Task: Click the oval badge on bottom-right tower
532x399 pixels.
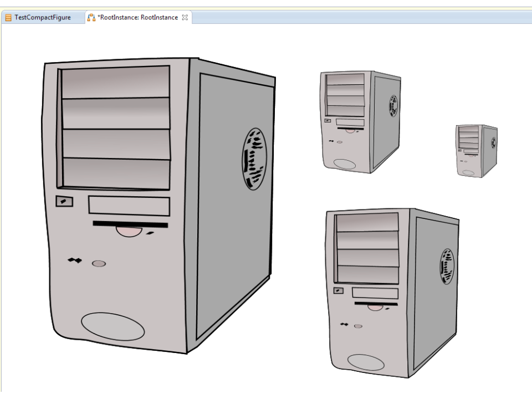Action: (x=366, y=362)
